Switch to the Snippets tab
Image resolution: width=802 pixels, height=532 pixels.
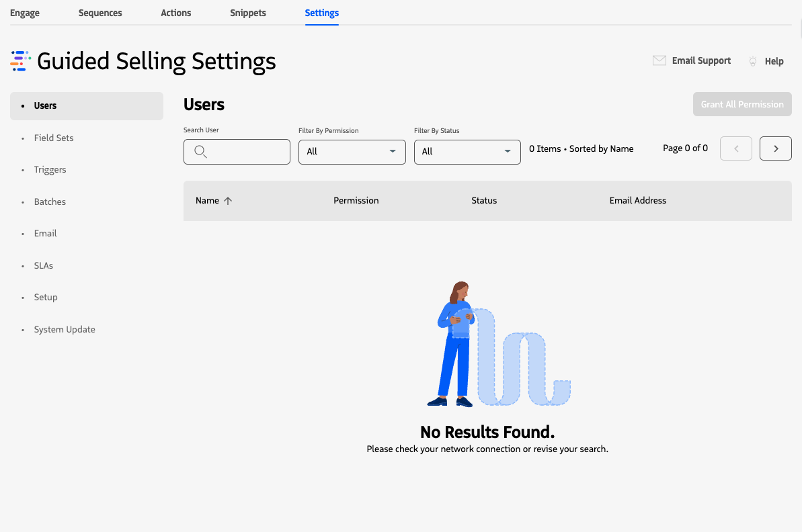coord(247,12)
